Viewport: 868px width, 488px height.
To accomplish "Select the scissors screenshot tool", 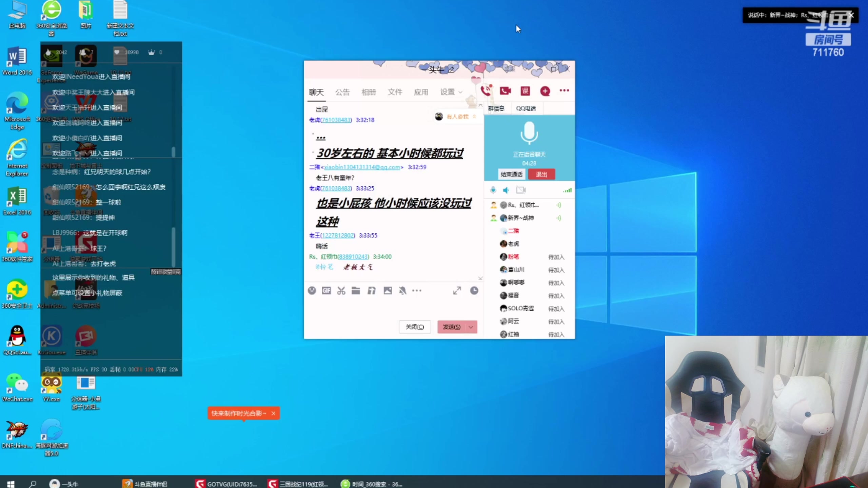I will click(x=341, y=290).
